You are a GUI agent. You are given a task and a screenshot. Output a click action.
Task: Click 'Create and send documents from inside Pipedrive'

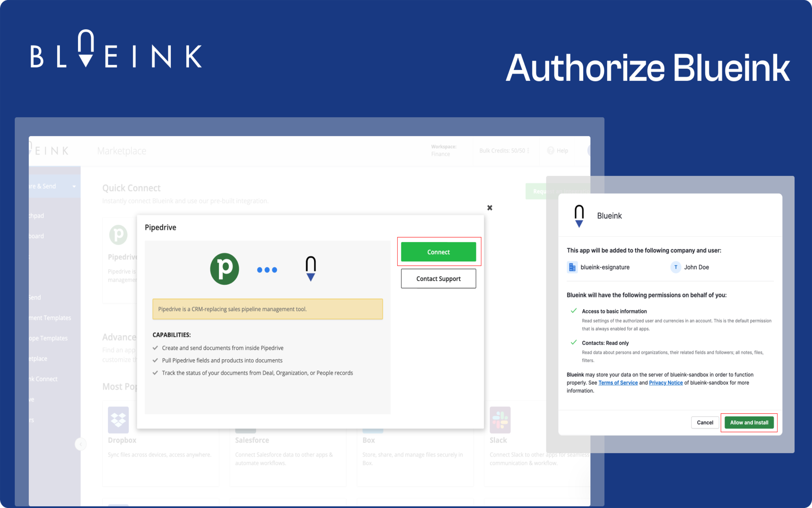click(x=223, y=348)
